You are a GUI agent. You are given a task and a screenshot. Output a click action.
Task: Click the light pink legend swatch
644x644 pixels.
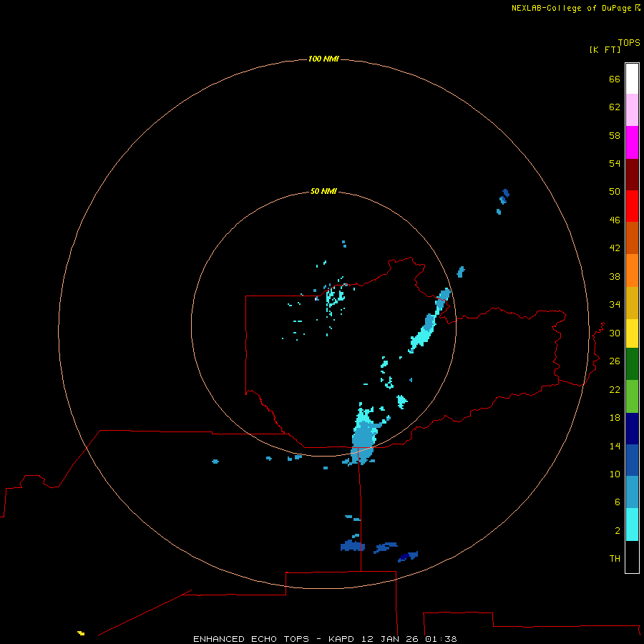[632, 109]
